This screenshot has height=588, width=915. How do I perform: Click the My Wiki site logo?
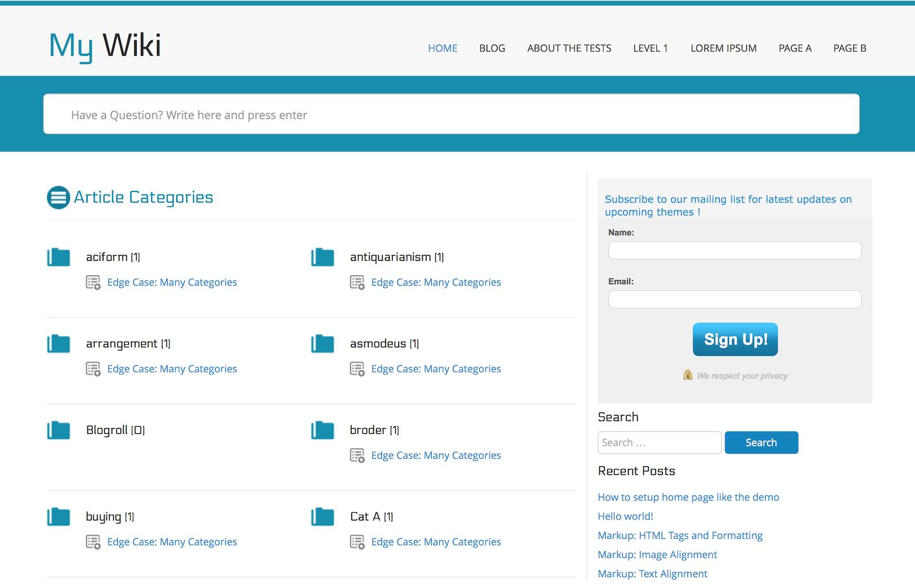click(x=105, y=46)
